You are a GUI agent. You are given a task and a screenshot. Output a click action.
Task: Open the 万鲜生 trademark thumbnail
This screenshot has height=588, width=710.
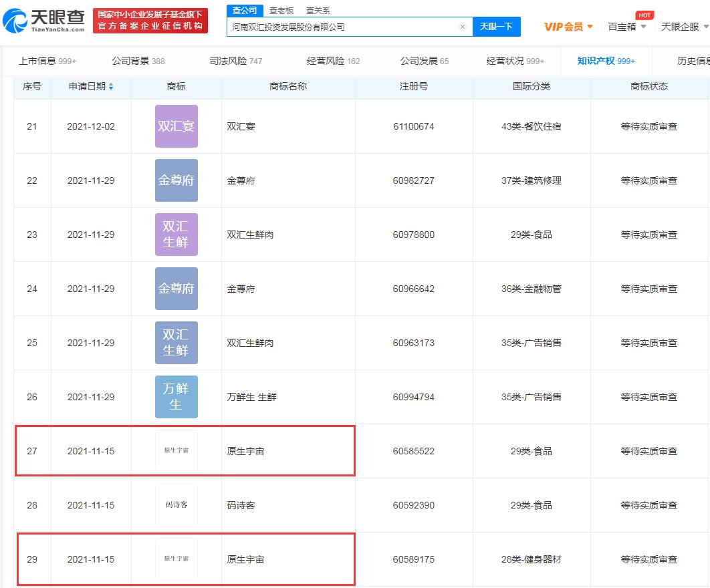(176, 396)
